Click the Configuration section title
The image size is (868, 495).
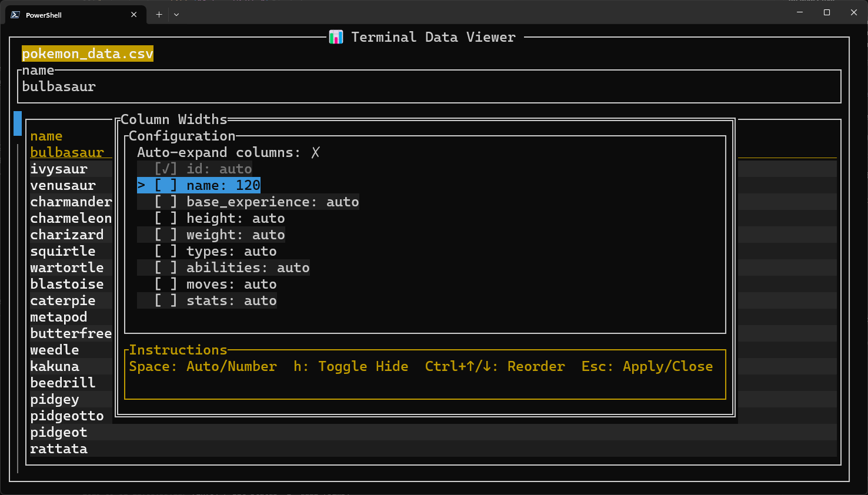click(x=182, y=136)
